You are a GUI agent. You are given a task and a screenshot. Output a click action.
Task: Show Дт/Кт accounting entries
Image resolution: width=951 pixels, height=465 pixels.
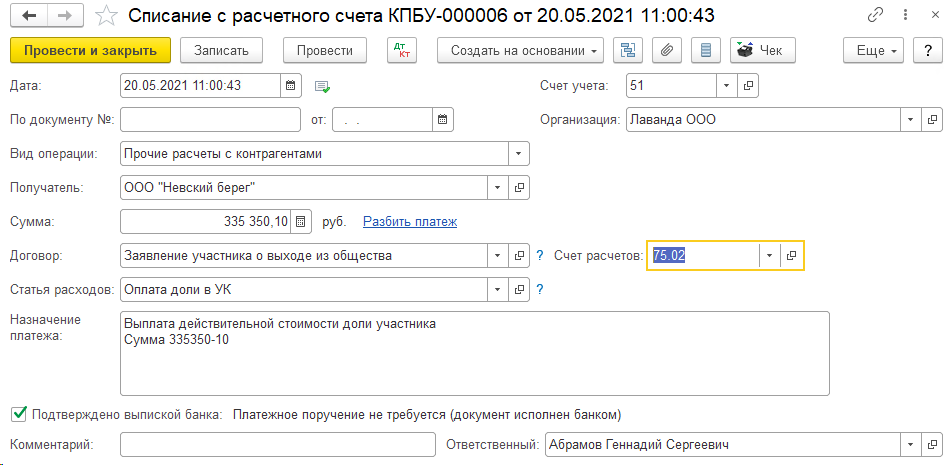(x=402, y=50)
